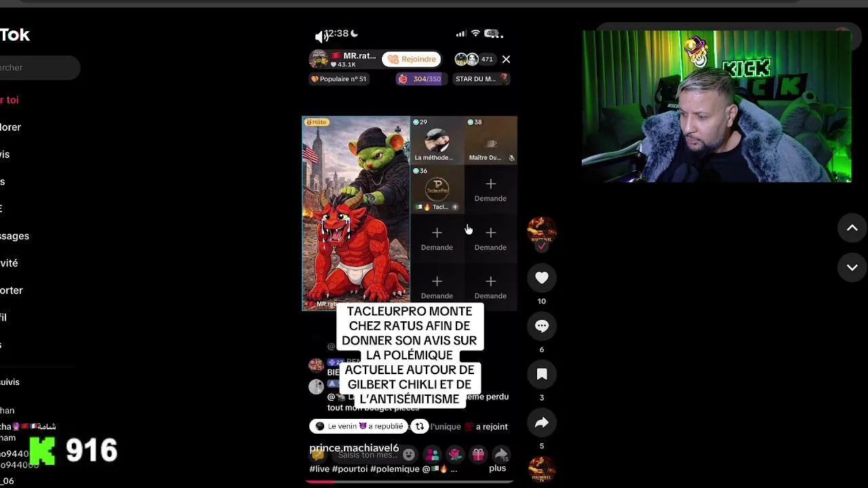Open the Pour toi sidebar item
The width and height of the screenshot is (868, 488).
tap(9, 100)
